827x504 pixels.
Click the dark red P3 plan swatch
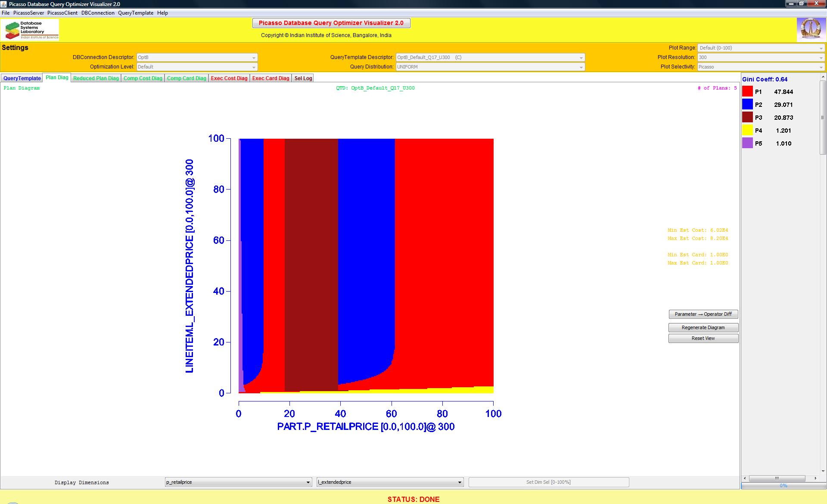[x=747, y=117]
